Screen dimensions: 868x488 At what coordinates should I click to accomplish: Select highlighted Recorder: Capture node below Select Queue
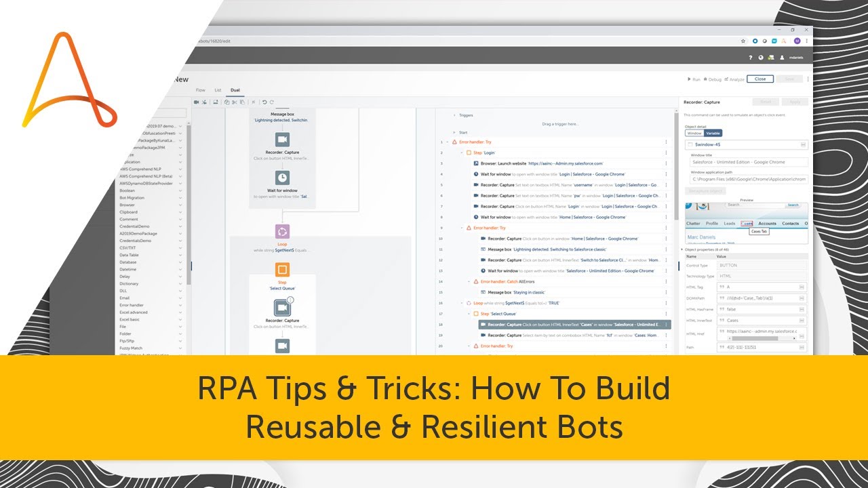[282, 308]
